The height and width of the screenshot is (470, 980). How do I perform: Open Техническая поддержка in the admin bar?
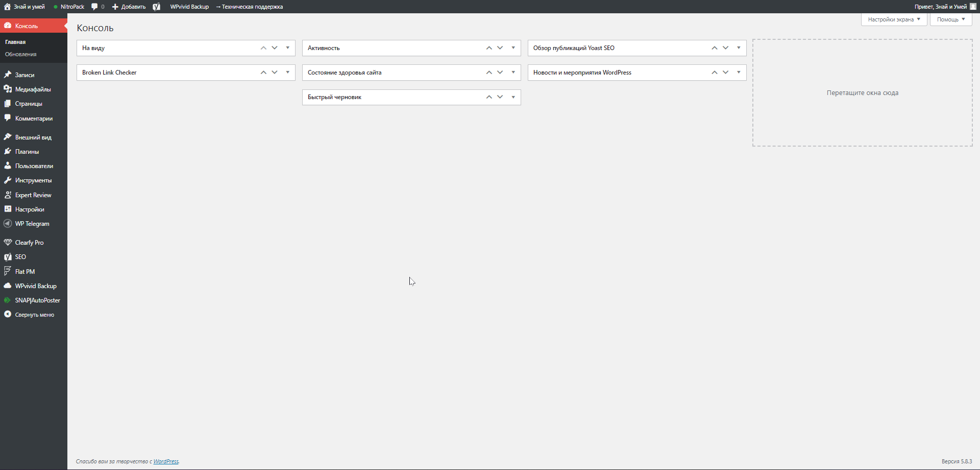pos(249,7)
